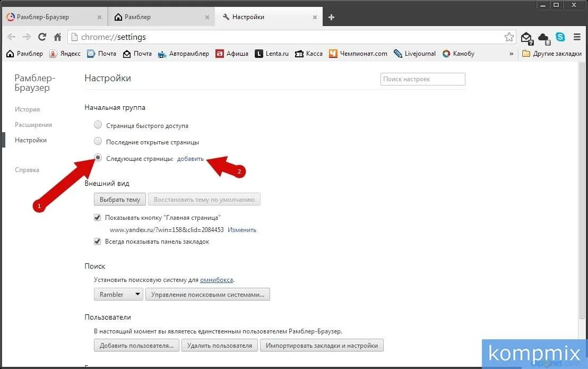The height and width of the screenshot is (369, 588).
Task: Close the Настройки tab
Action: click(315, 17)
